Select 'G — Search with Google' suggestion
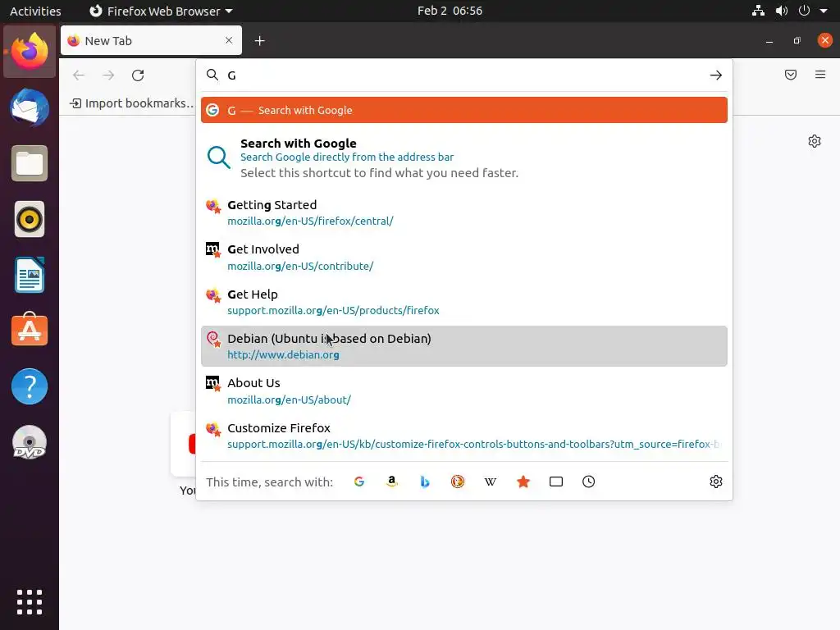 point(464,110)
